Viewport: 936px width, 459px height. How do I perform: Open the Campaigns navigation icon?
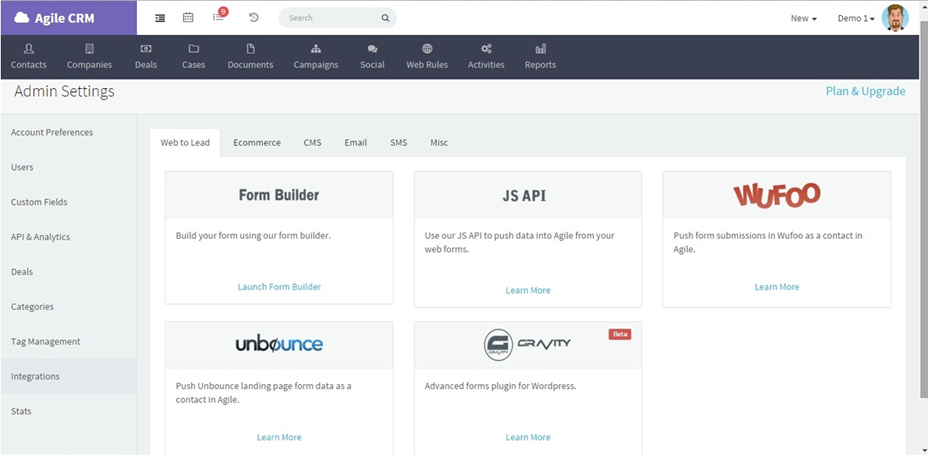click(x=316, y=49)
